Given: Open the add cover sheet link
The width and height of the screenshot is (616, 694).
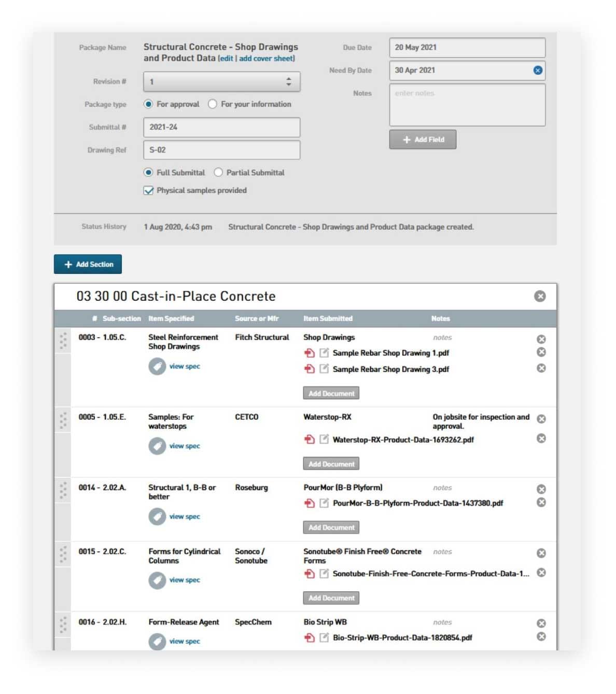Looking at the screenshot, I should click(266, 59).
